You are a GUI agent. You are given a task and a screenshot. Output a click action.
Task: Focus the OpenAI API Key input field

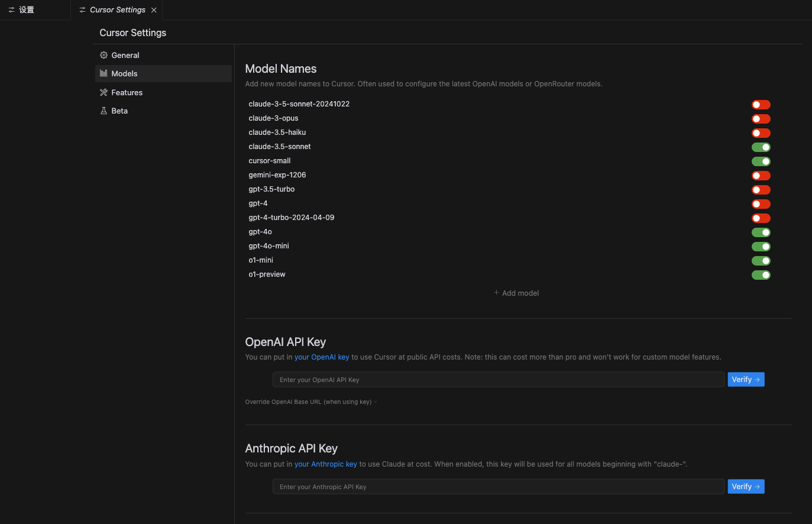499,380
